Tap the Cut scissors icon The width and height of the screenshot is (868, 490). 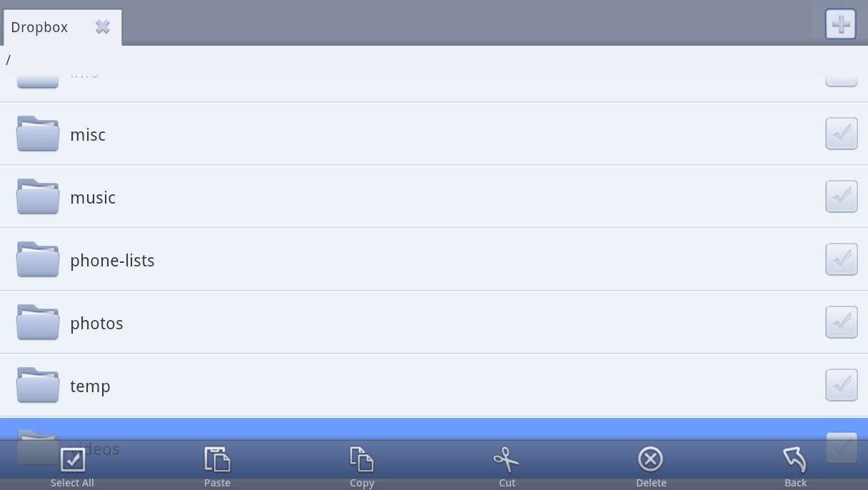(x=507, y=459)
